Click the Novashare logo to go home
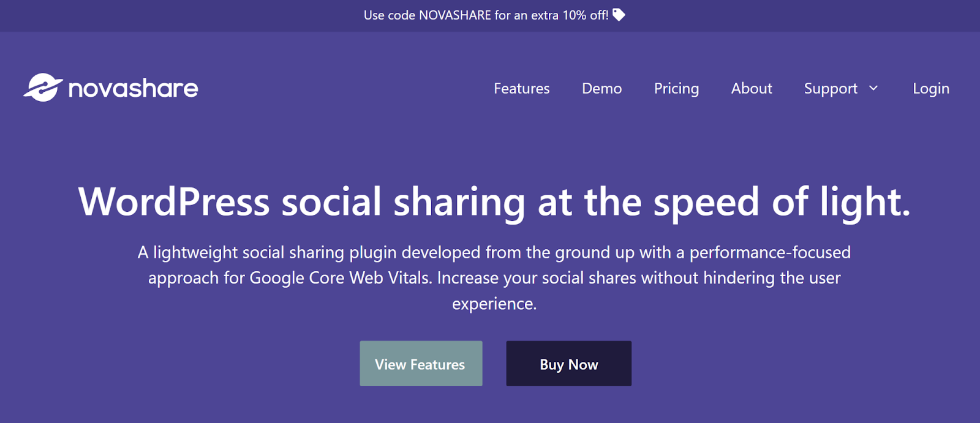Image resolution: width=980 pixels, height=423 pixels. coord(110,88)
